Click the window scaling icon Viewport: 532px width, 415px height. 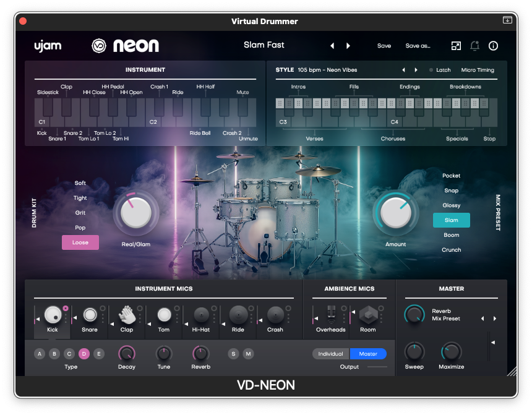[456, 46]
